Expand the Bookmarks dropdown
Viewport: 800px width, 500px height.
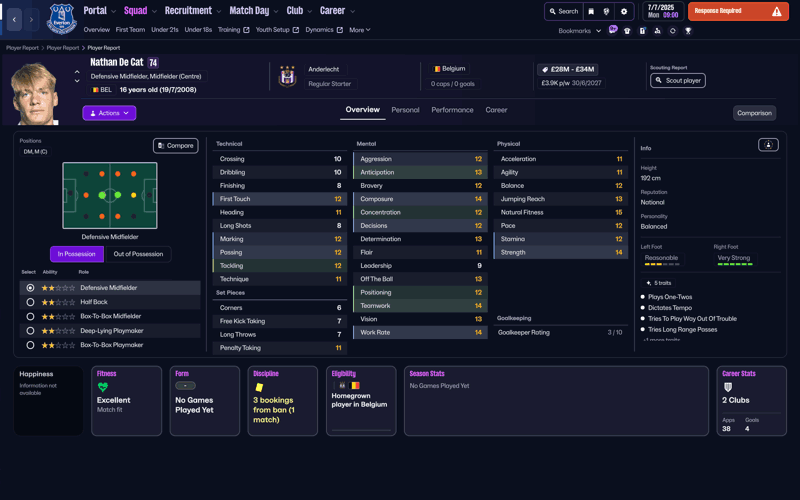[580, 31]
